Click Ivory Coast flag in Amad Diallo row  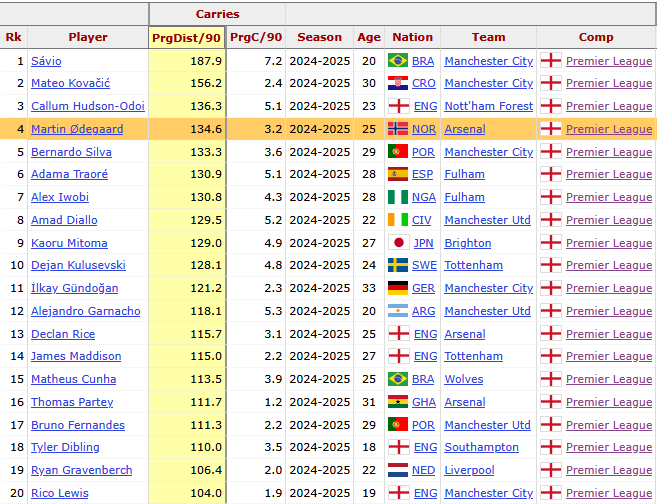coord(398,220)
